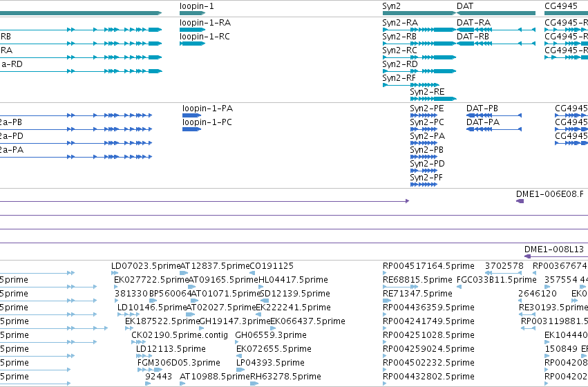
Task: Select feature CO191125
Action: pos(252,273)
